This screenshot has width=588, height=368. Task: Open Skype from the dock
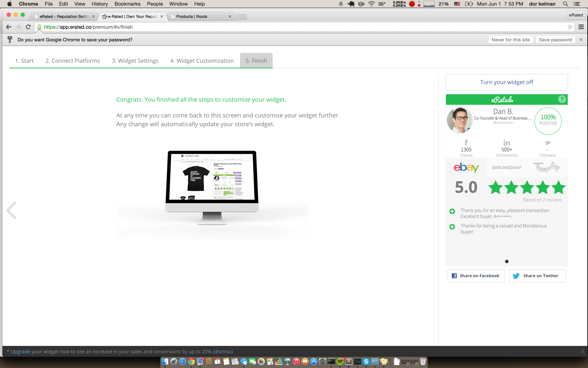366,362
